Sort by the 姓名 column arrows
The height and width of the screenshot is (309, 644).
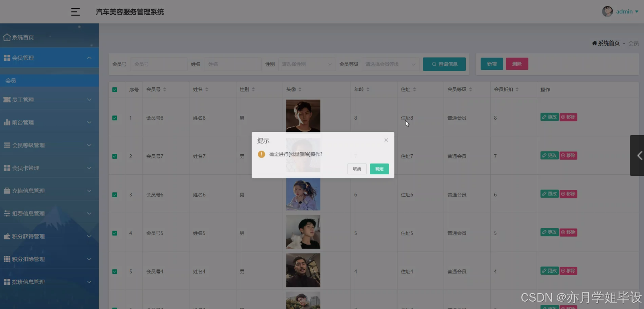tap(207, 89)
